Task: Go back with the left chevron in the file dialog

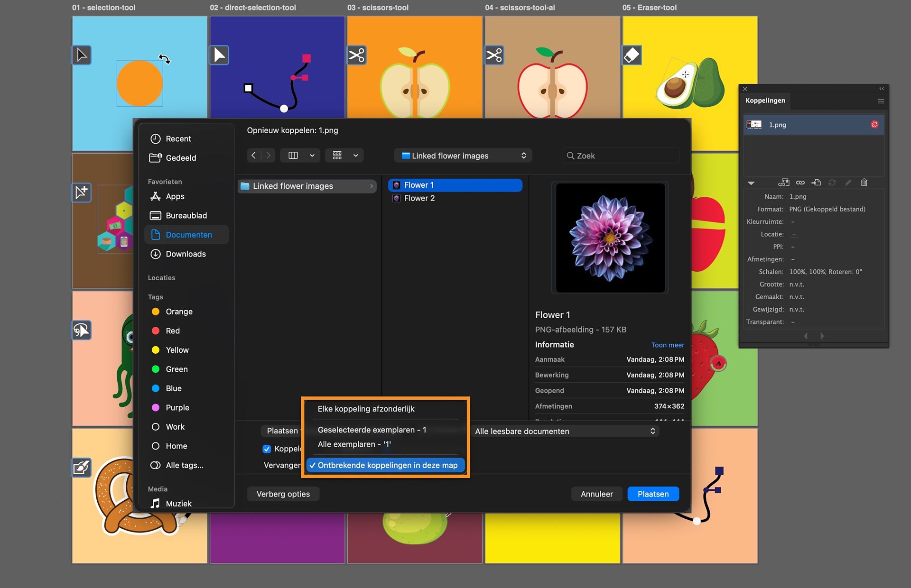Action: pyautogui.click(x=254, y=155)
